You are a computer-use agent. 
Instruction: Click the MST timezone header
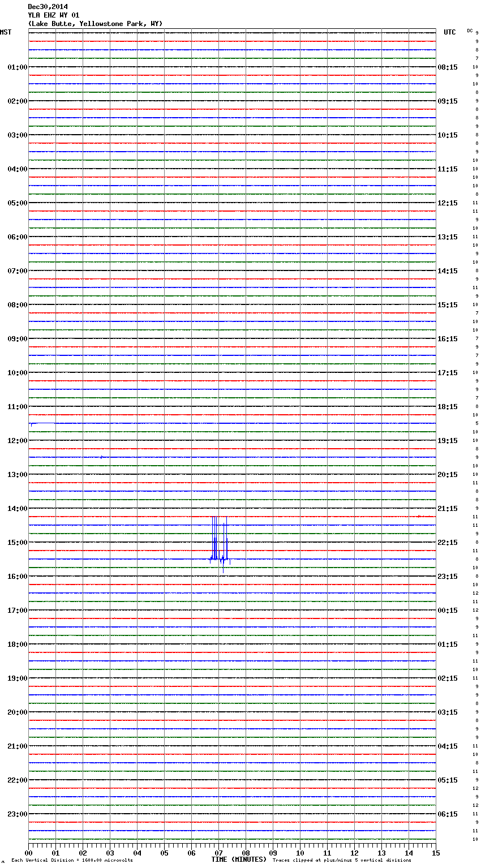pyautogui.click(x=6, y=32)
